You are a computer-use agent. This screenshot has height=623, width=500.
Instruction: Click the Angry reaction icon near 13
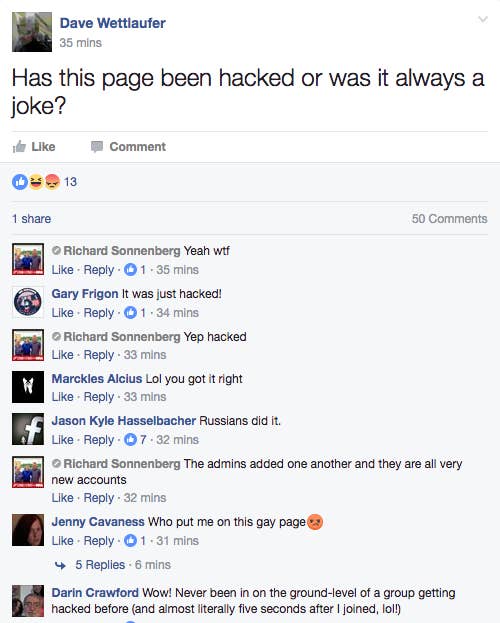pyautogui.click(x=52, y=182)
